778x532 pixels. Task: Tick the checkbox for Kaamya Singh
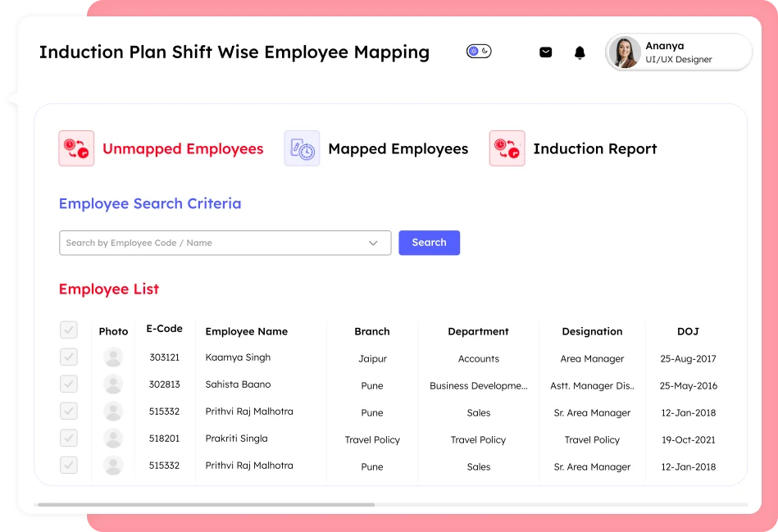click(x=69, y=357)
